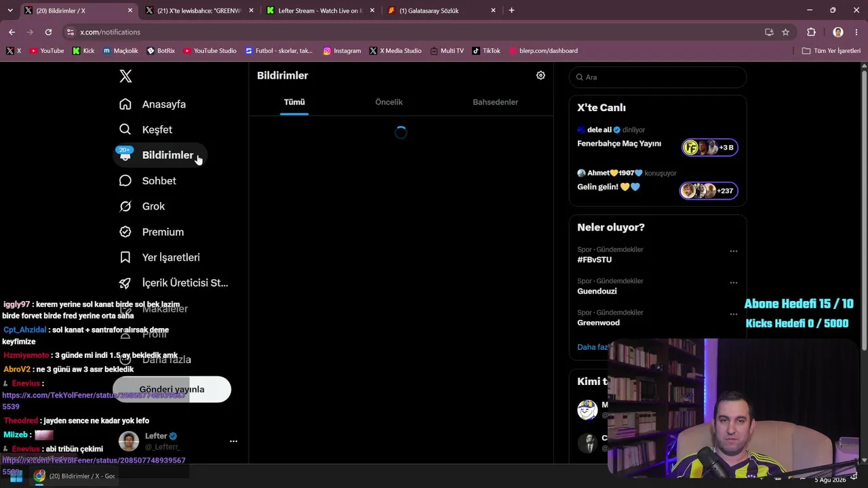Screen dimensions: 868x488
Task: Open the Guendouzi trending topic
Action: [x=597, y=291]
